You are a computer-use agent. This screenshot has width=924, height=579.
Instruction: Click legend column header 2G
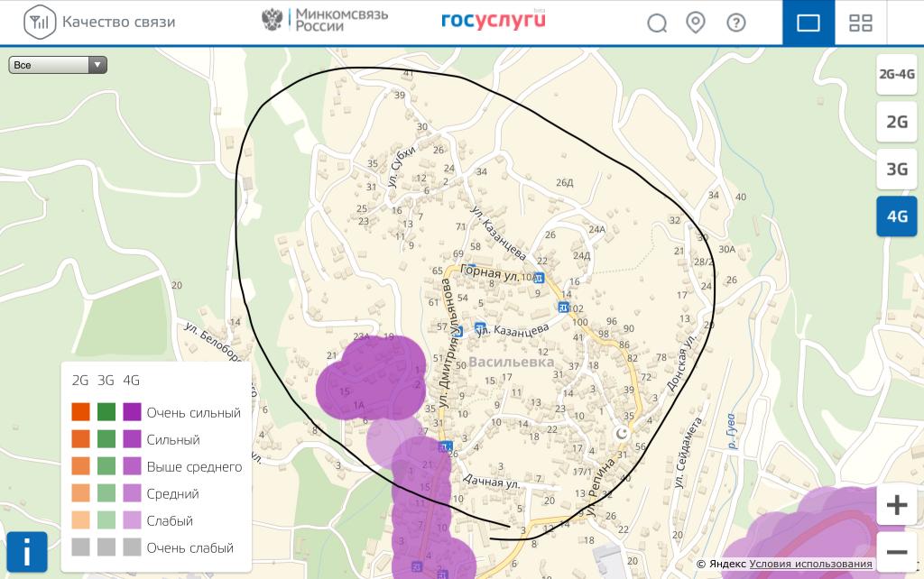[x=80, y=381]
